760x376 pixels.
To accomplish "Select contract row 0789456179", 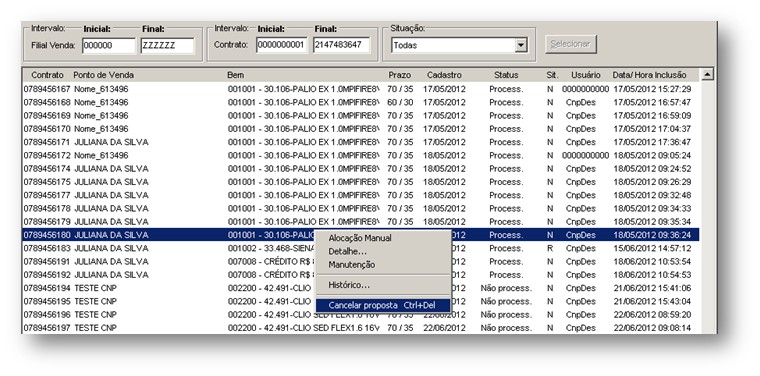I will (x=361, y=222).
